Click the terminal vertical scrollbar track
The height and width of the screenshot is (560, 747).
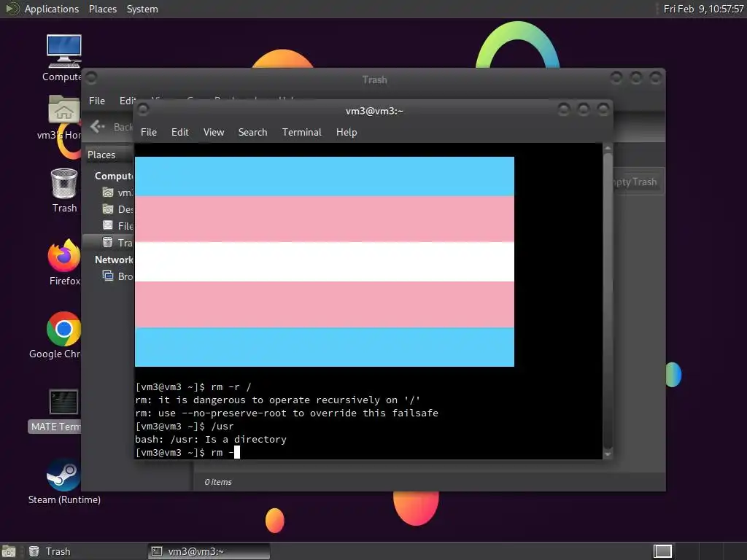[608, 301]
